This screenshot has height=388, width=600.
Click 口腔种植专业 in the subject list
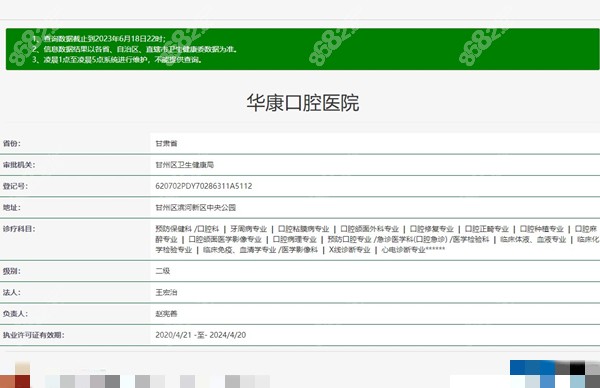[x=542, y=229]
